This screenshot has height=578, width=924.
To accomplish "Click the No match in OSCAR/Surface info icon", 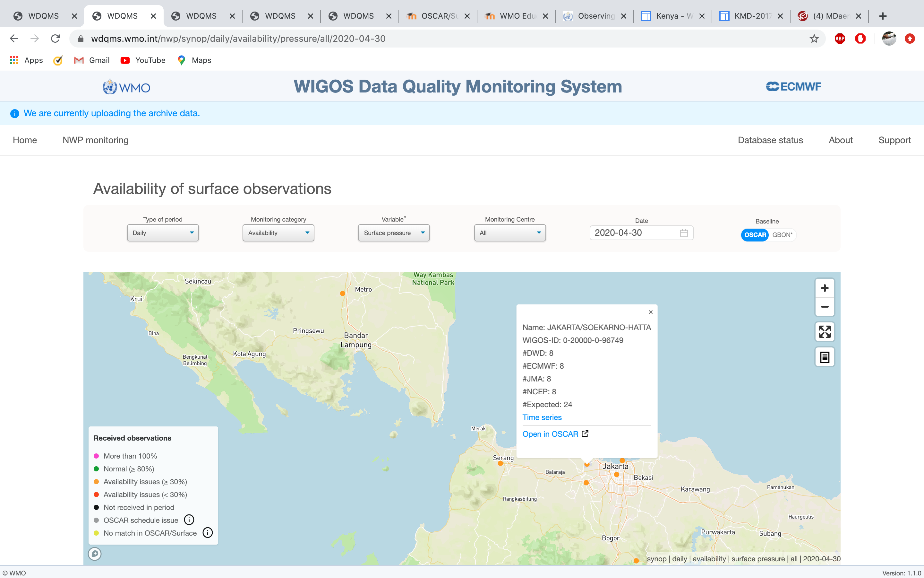I will point(207,533).
